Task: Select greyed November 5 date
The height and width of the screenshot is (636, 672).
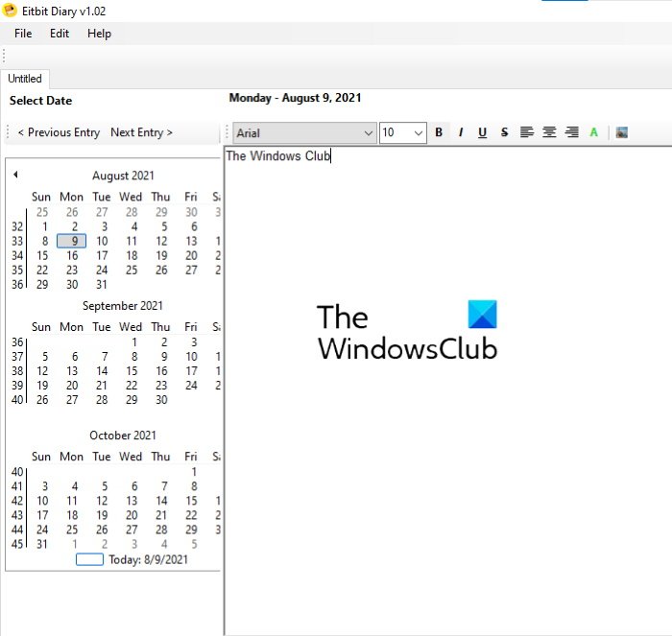Action: pyautogui.click(x=194, y=544)
